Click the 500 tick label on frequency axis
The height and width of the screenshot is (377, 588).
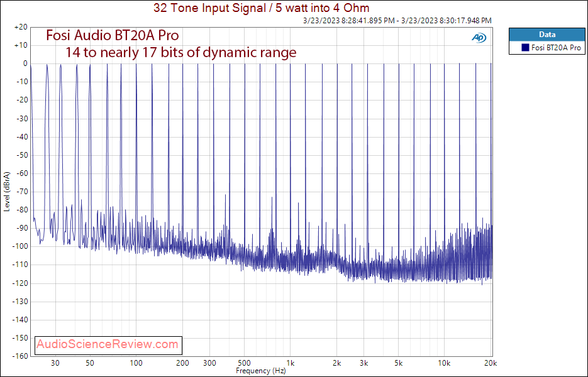[x=244, y=363]
